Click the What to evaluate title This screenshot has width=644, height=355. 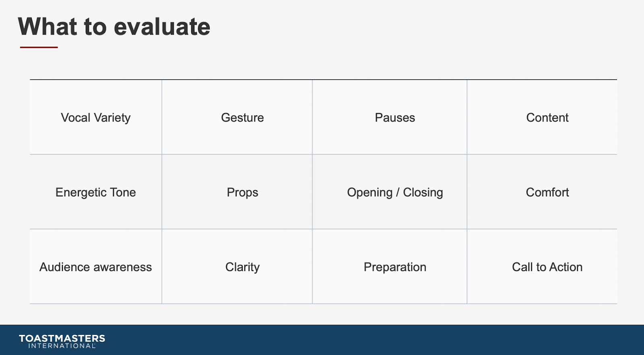(x=114, y=27)
